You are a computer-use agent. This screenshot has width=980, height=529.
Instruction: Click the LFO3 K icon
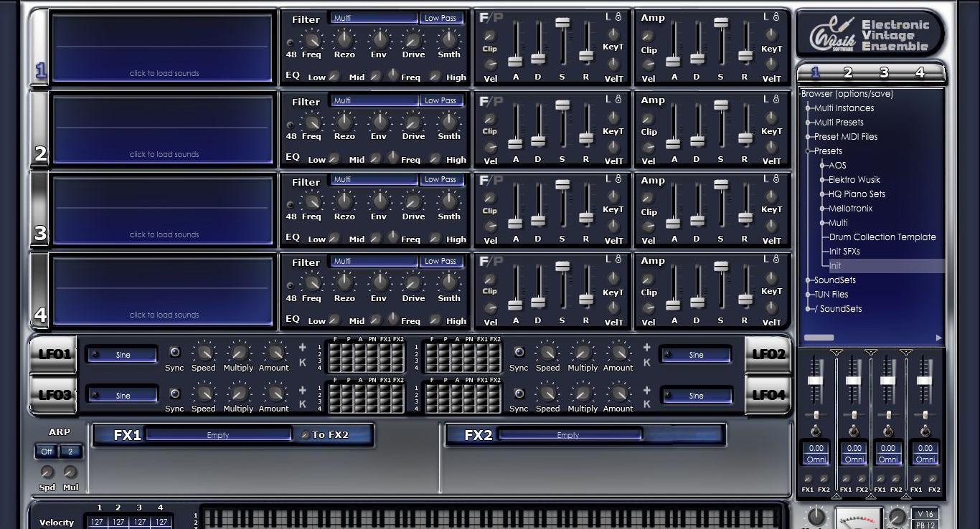point(302,404)
